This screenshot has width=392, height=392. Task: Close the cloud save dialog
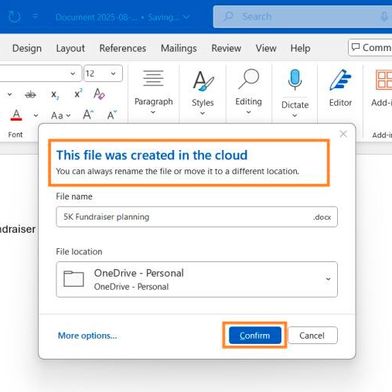343,134
